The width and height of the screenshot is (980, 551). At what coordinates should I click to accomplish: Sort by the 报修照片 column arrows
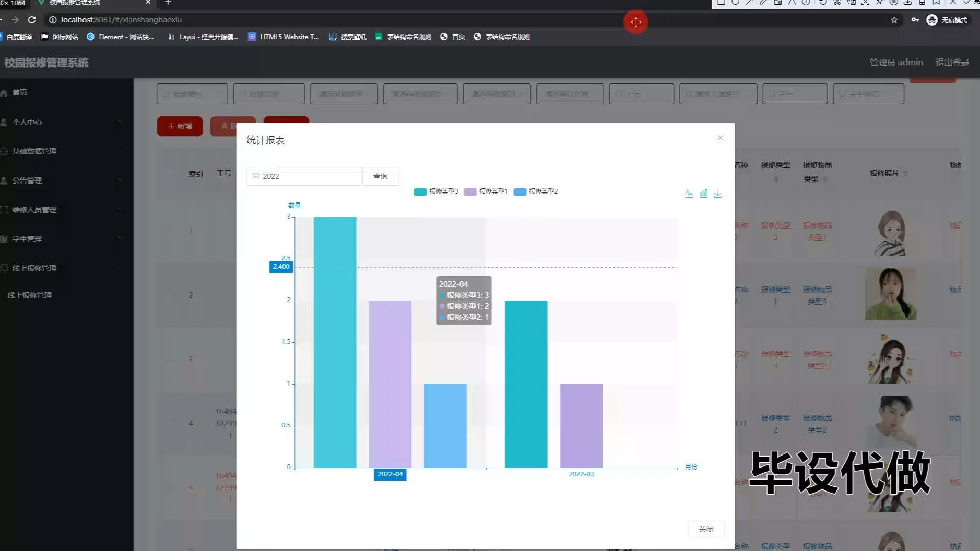pos(905,173)
